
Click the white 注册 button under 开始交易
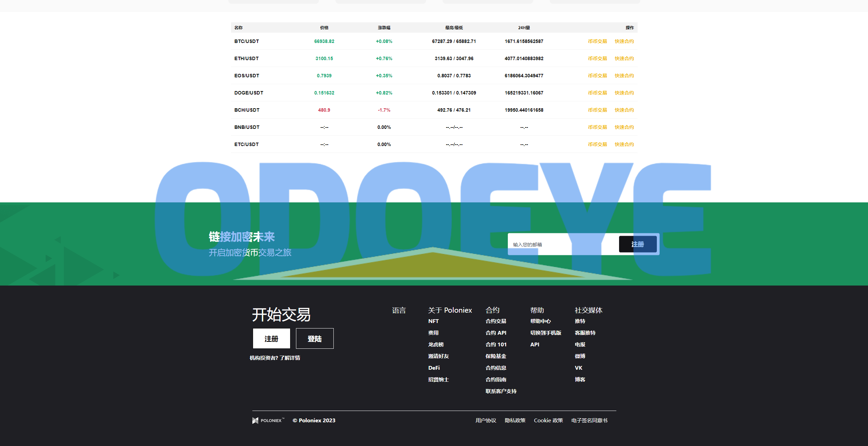point(271,339)
